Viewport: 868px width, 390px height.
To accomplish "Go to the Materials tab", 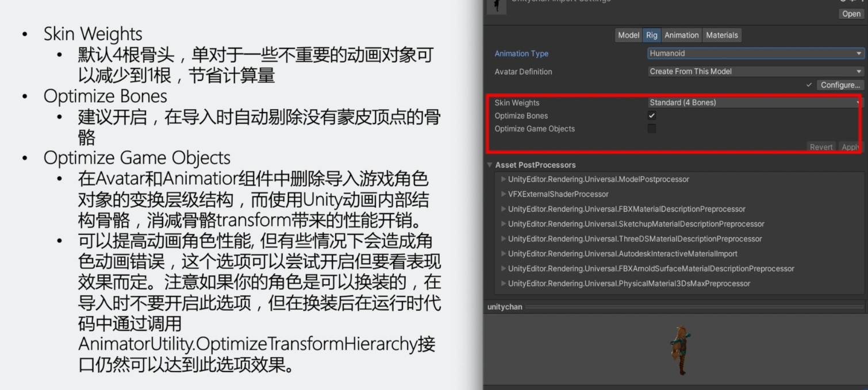I will (722, 35).
